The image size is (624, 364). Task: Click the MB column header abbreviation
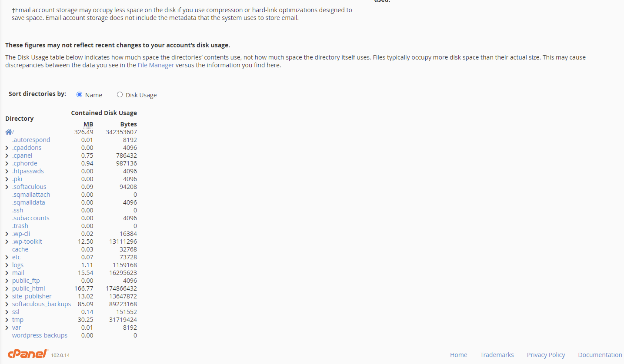point(88,124)
